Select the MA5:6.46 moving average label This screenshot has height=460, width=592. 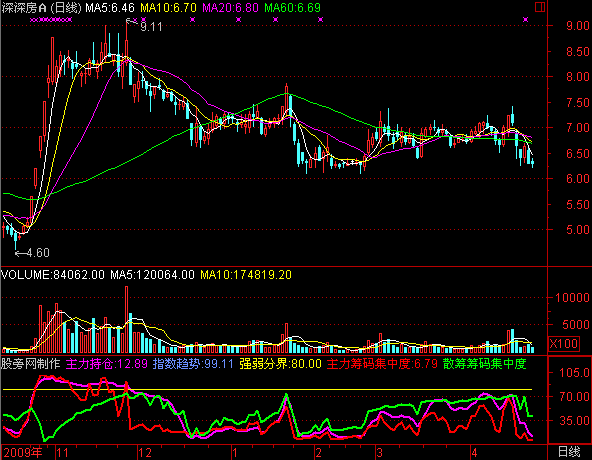pyautogui.click(x=110, y=8)
